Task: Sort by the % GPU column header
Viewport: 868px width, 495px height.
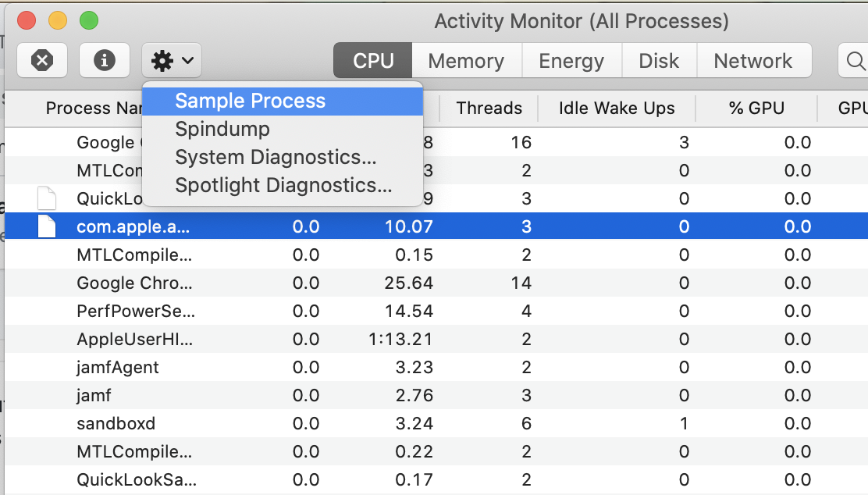Action: (x=756, y=108)
